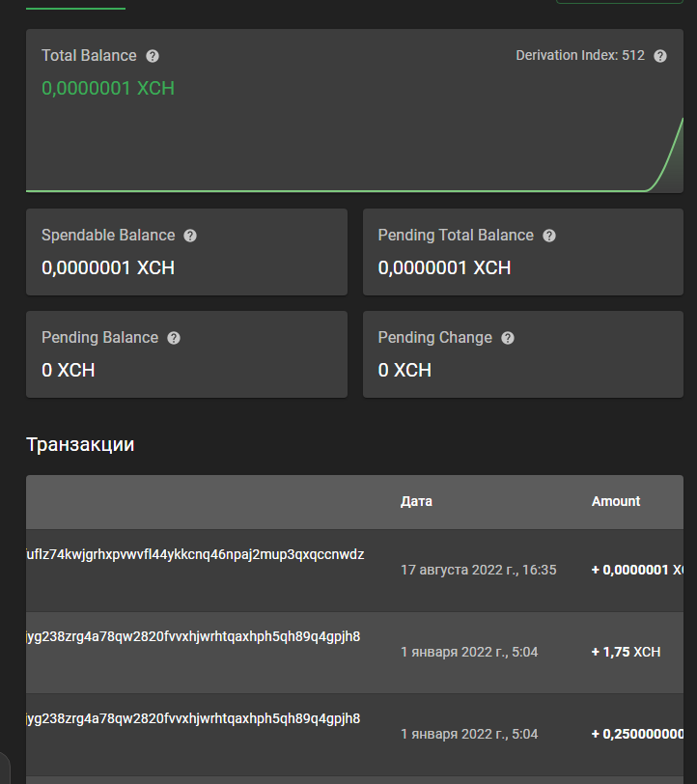This screenshot has height=784, width=697.
Task: Click date in the + 0,25 amount row
Action: point(469,734)
